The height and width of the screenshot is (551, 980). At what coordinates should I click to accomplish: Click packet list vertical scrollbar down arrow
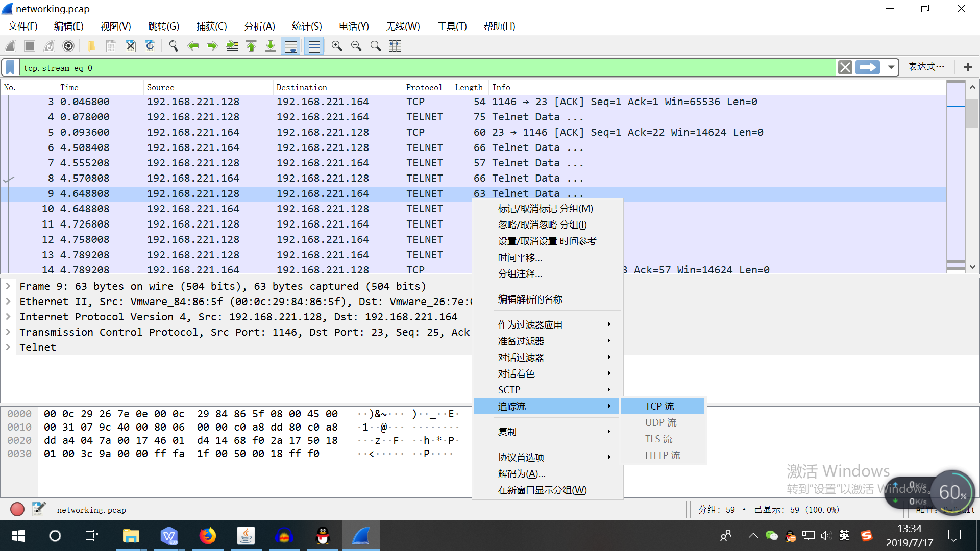(x=972, y=267)
